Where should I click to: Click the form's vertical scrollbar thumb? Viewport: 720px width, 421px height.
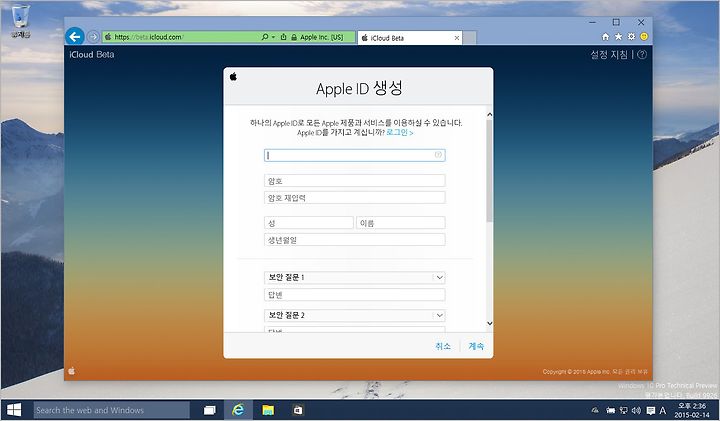click(x=489, y=171)
